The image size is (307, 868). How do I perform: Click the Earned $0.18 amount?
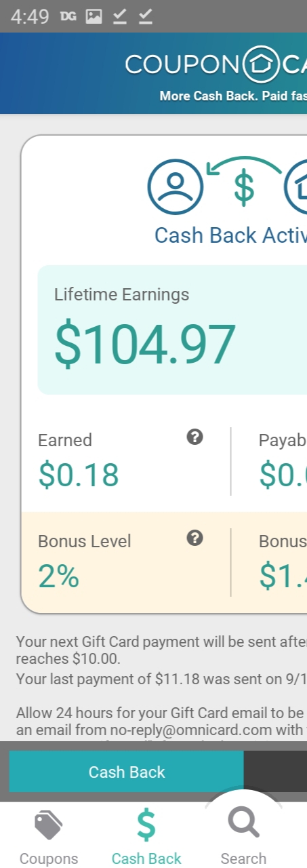(x=79, y=475)
